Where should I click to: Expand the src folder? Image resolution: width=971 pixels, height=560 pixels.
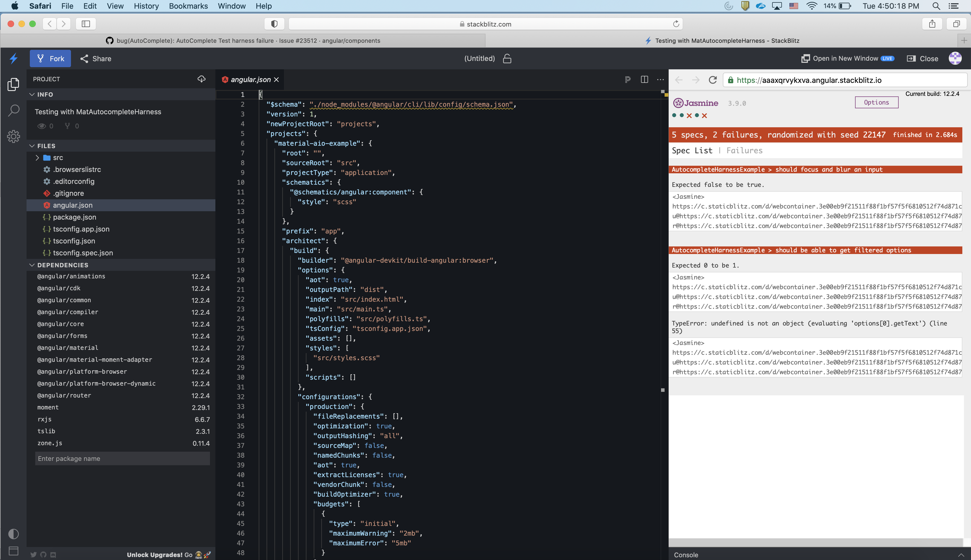(x=37, y=158)
